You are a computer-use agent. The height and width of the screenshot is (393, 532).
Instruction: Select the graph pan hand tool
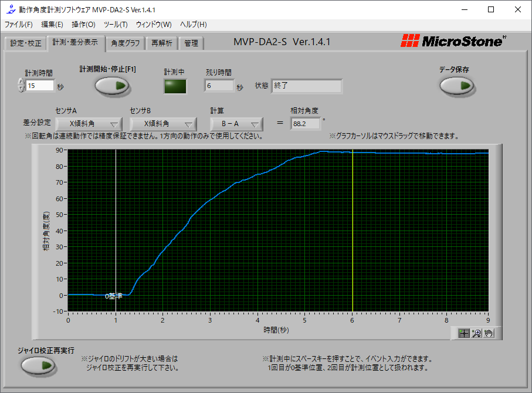coord(489,333)
